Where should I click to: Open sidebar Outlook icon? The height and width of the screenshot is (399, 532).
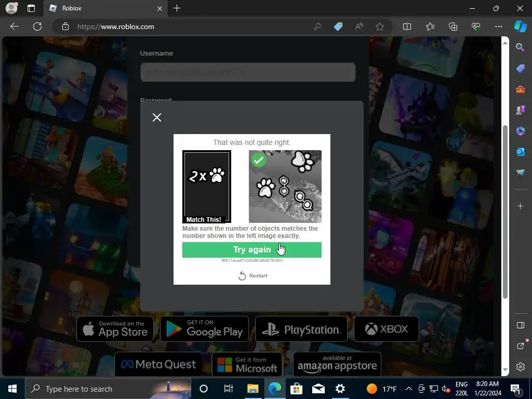[x=520, y=151]
